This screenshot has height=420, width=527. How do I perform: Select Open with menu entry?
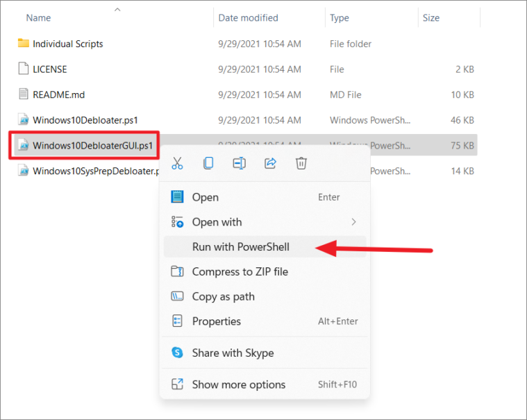coord(265,221)
